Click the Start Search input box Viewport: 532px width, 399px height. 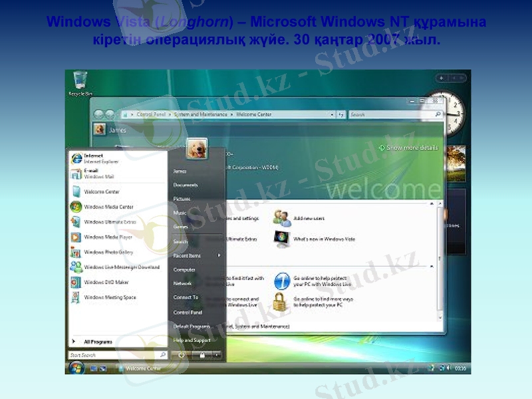coord(113,355)
